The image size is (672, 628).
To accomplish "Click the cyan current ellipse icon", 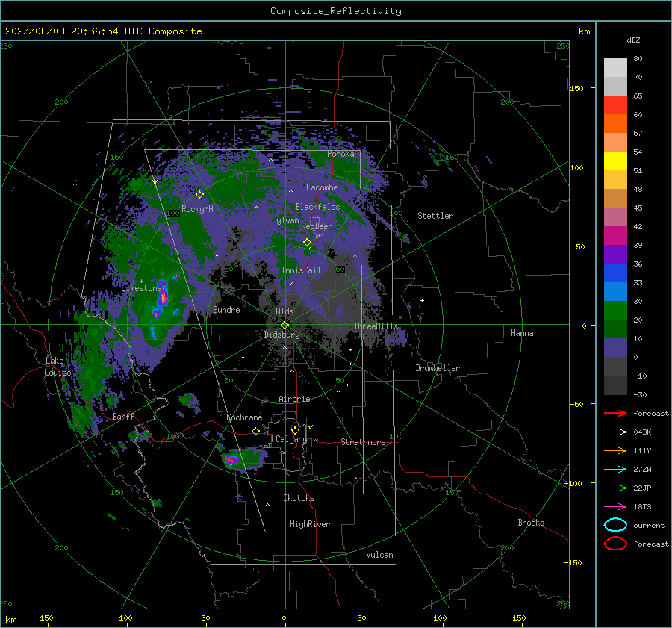I will pos(615,525).
